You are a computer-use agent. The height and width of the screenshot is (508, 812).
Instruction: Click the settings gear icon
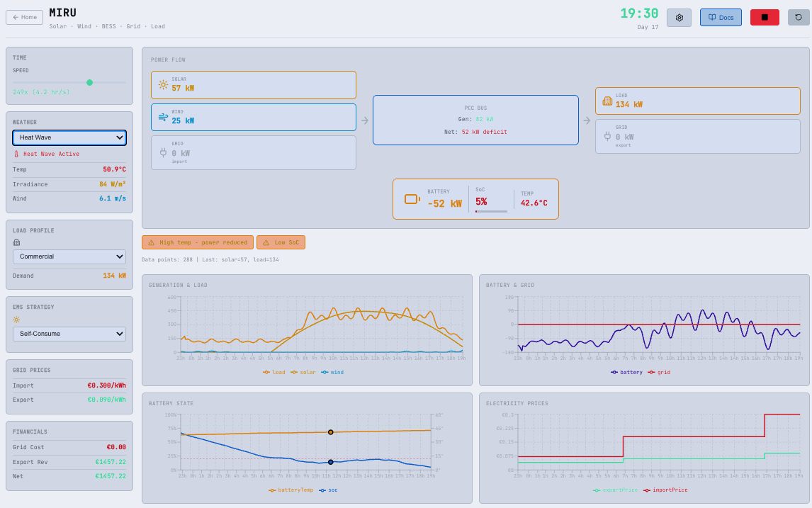point(679,18)
